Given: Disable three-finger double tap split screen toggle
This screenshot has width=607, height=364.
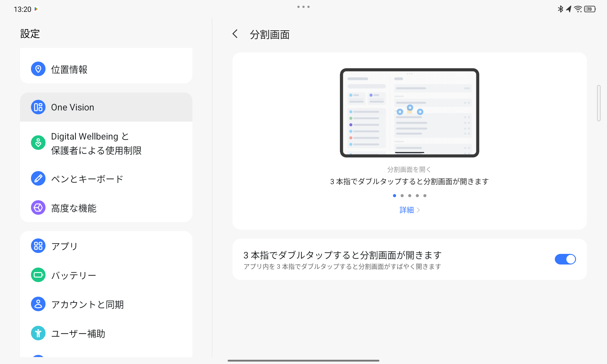Looking at the screenshot, I should point(565,259).
